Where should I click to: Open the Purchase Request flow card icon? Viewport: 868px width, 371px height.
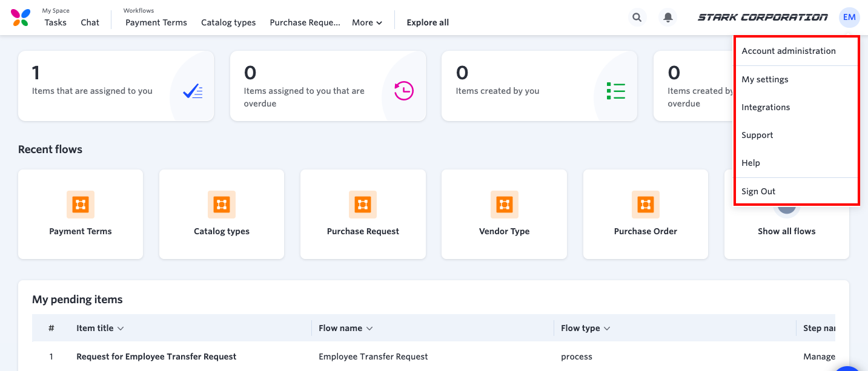coord(363,205)
